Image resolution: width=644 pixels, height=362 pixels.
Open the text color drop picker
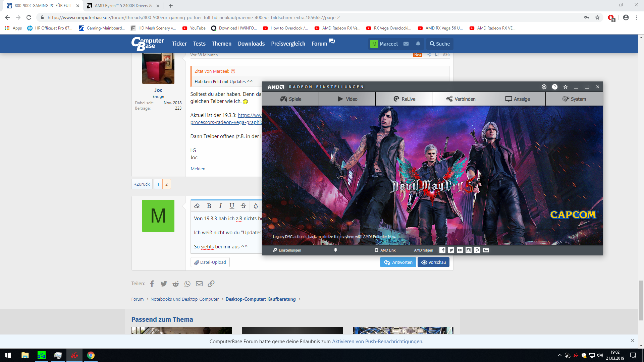(x=256, y=206)
